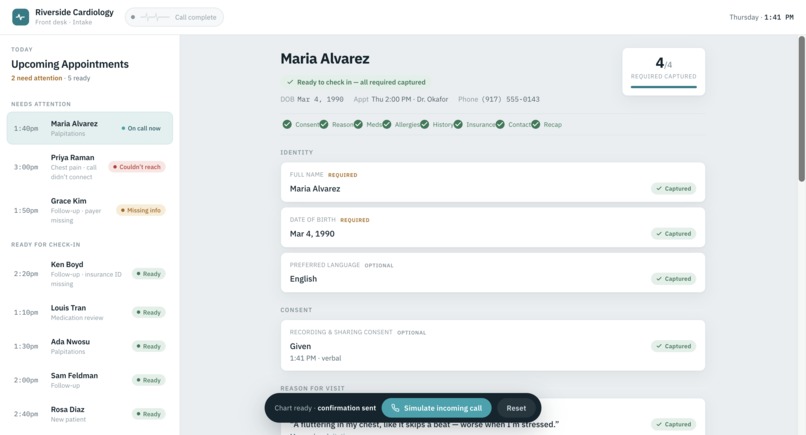Click the Call complete status pill
Image resolution: width=806 pixels, height=435 pixels.
(x=174, y=17)
